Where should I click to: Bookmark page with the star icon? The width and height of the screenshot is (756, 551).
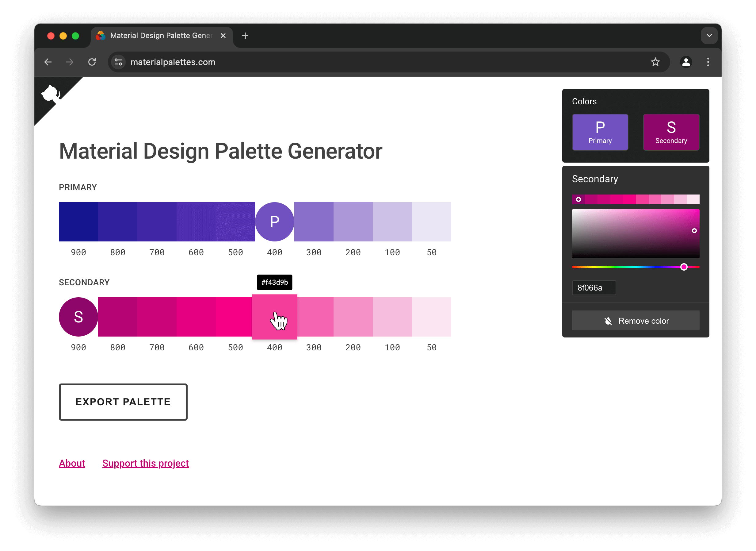[655, 62]
